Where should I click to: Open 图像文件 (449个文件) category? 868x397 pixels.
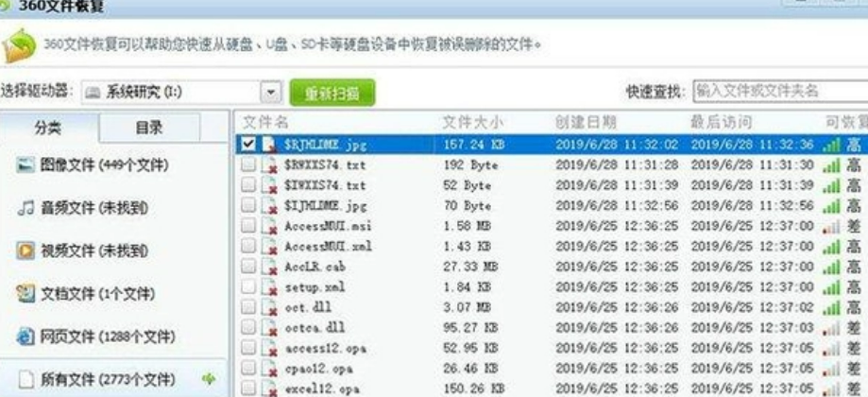click(104, 165)
